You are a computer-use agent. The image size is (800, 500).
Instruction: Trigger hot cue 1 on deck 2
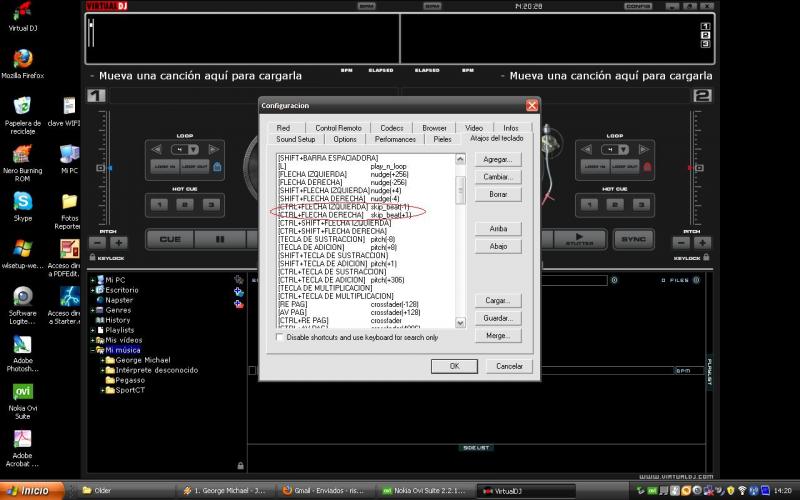point(589,205)
